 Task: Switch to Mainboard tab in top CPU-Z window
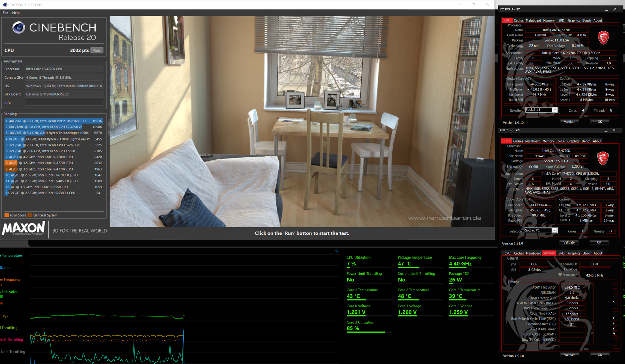pos(533,20)
